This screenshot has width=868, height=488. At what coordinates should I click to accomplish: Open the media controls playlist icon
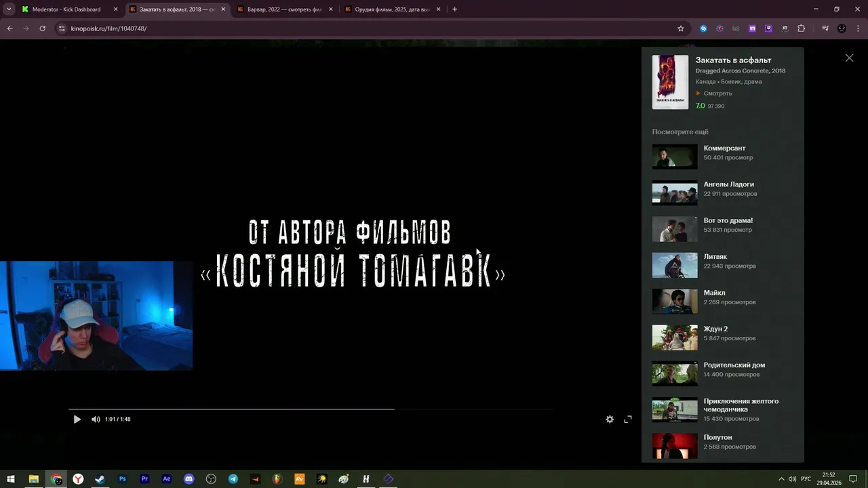pos(825,28)
